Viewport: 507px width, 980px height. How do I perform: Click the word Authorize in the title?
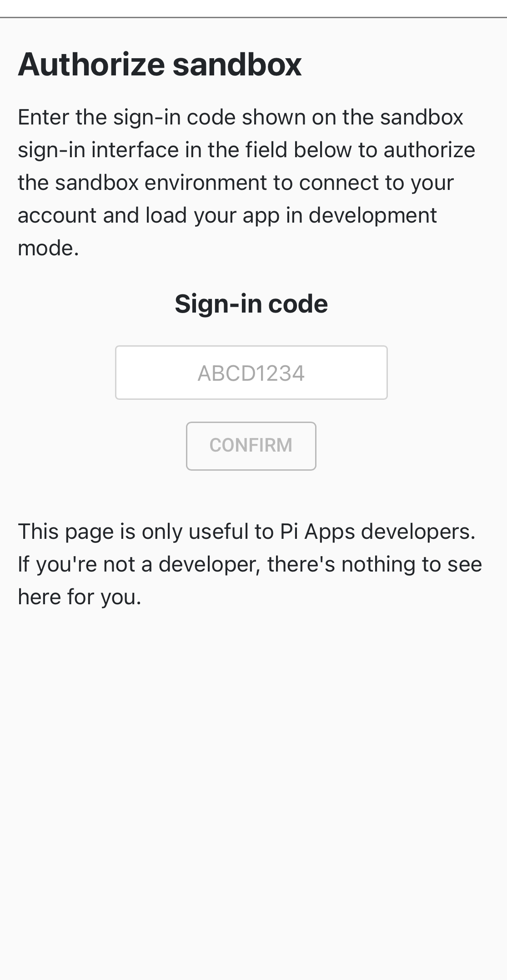(91, 64)
